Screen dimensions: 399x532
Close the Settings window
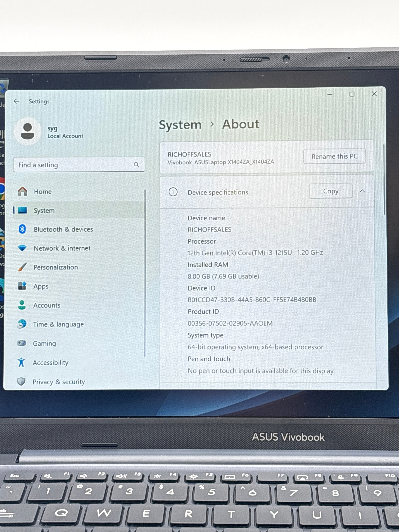pos(374,94)
